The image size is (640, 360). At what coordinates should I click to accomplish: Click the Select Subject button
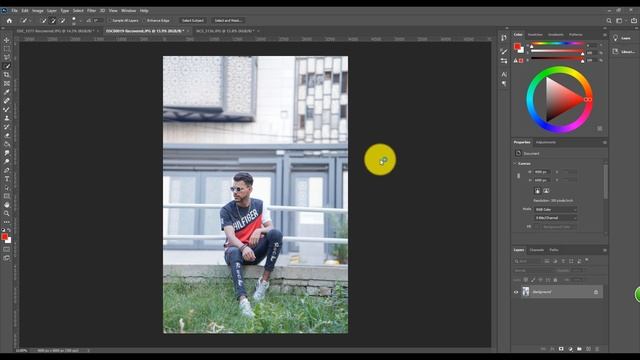[192, 20]
